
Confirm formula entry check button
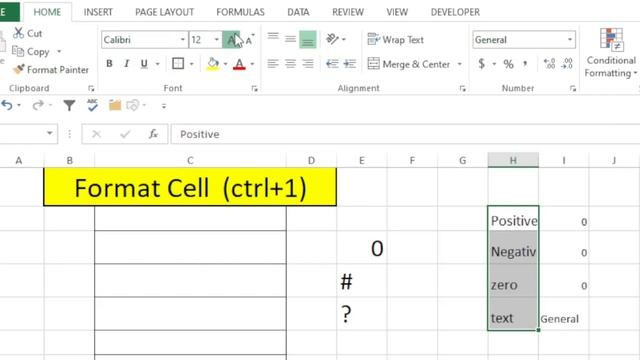(125, 134)
